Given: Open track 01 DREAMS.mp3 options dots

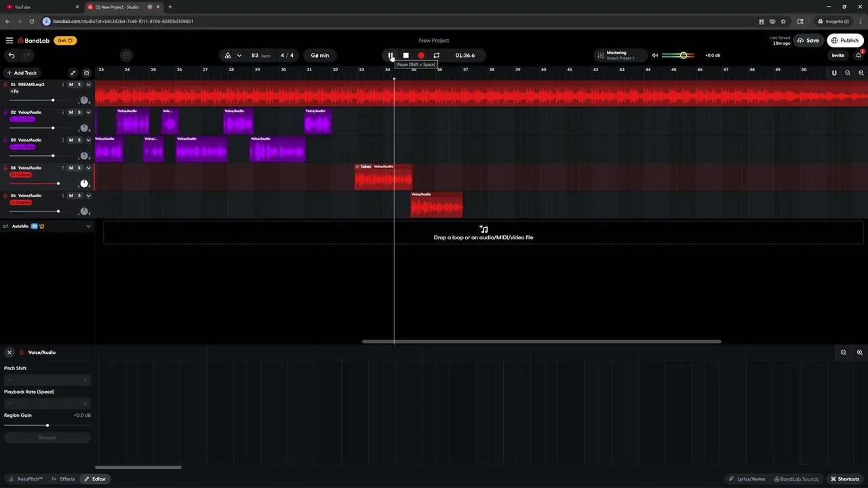Looking at the screenshot, I should [x=63, y=85].
